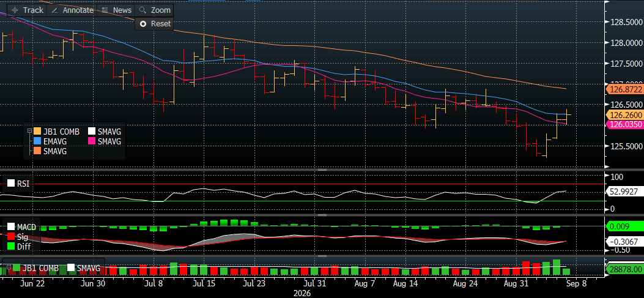
Task: Click the 127.5000 price axis label
Action: (x=626, y=63)
